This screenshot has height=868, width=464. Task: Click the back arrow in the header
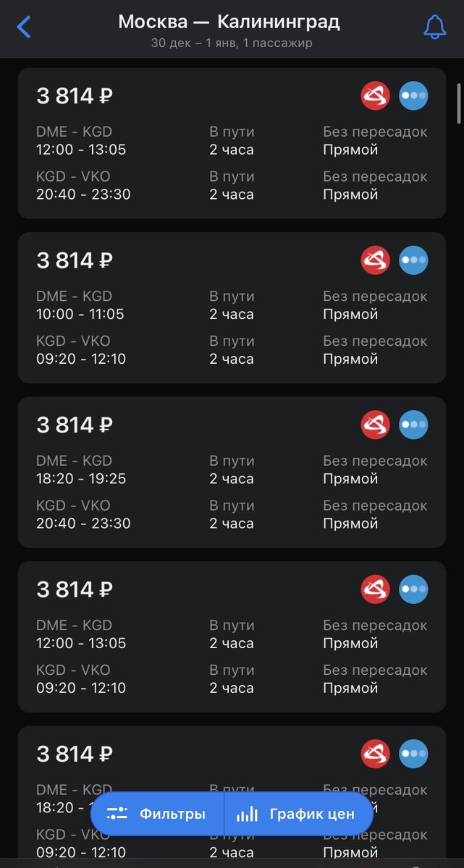tap(25, 26)
